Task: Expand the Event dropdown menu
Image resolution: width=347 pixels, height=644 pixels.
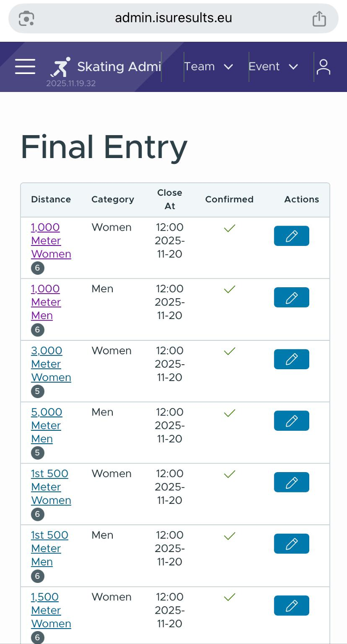Action: [273, 67]
